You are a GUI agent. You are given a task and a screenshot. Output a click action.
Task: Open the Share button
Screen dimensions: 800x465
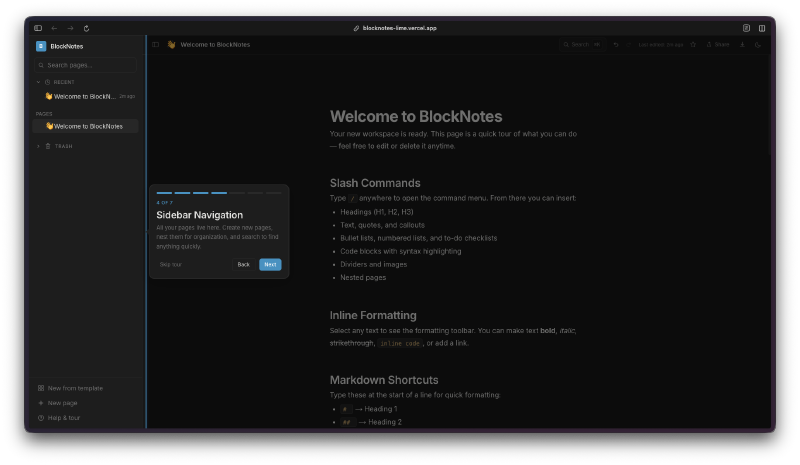[717, 44]
